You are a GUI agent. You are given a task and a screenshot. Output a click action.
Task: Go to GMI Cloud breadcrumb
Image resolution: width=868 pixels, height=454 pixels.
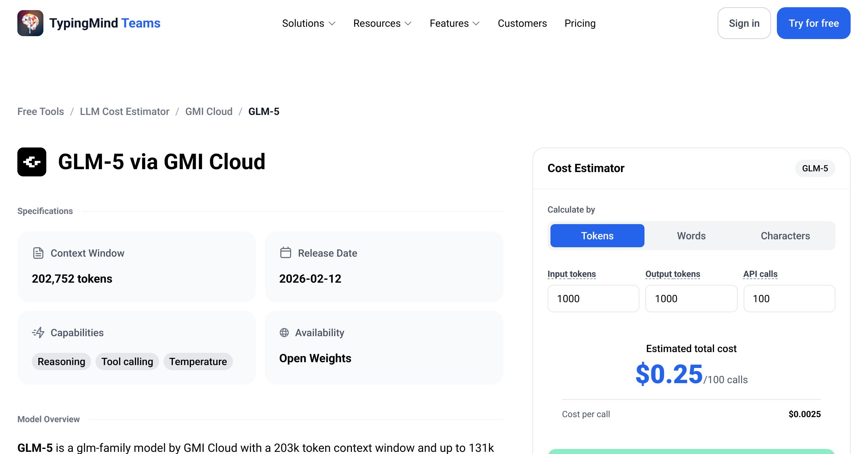click(209, 111)
